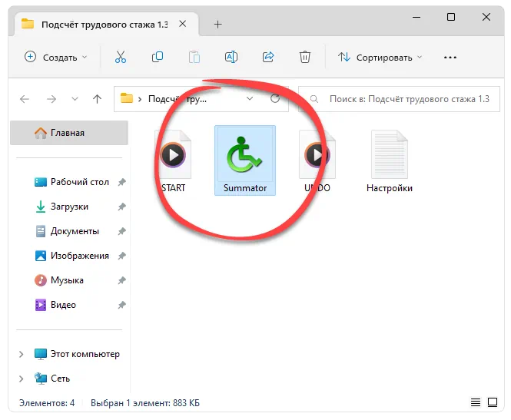Viewport: 511px width, 420px height.
Task: Close the Подсчёт трудового стажа tab
Action: coord(183,24)
